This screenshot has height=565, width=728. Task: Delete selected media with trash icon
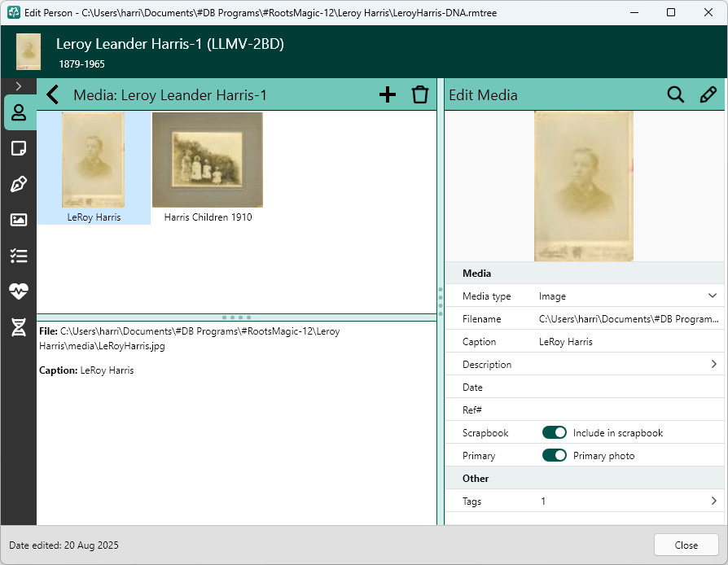[x=419, y=94]
